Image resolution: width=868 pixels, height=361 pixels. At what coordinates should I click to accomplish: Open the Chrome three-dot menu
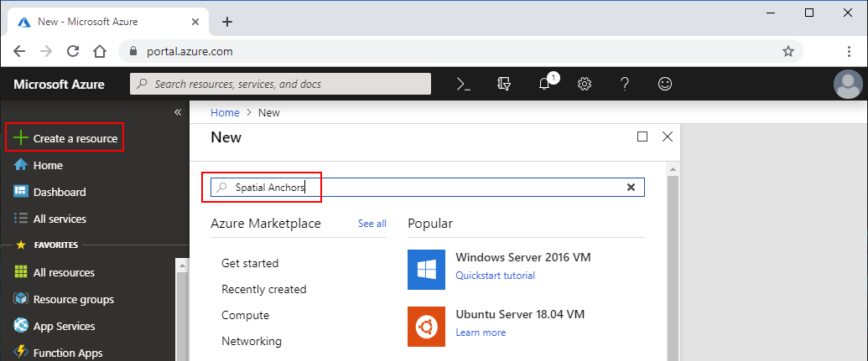tap(849, 51)
